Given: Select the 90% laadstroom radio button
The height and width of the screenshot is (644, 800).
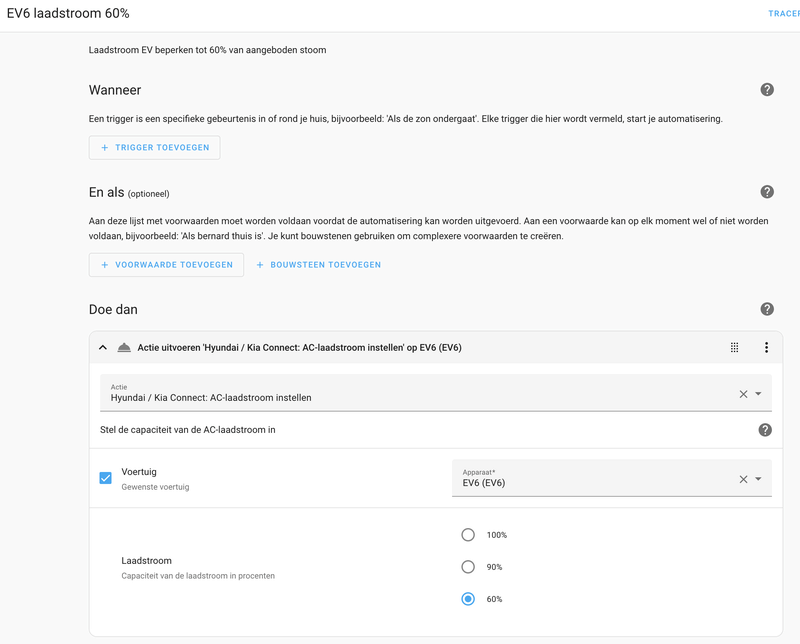Looking at the screenshot, I should point(468,567).
